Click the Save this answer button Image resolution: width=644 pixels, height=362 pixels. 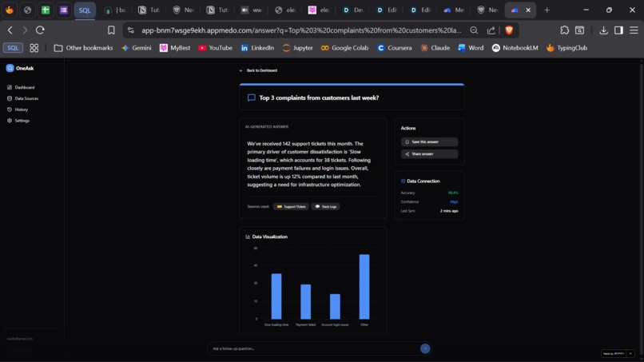tap(429, 141)
